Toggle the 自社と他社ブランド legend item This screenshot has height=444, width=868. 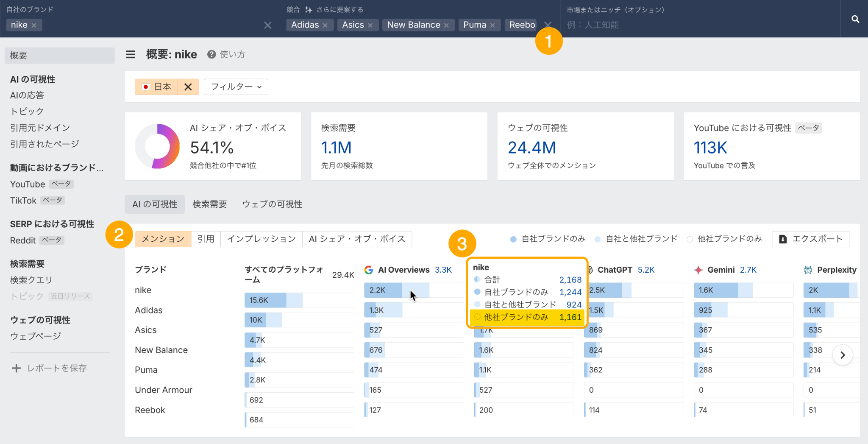point(636,239)
